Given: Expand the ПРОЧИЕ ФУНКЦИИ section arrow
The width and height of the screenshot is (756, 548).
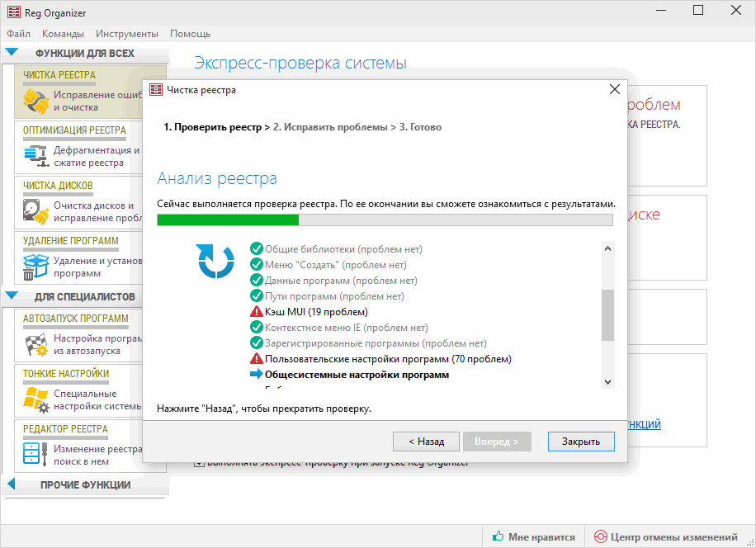Looking at the screenshot, I should pos(12,484).
